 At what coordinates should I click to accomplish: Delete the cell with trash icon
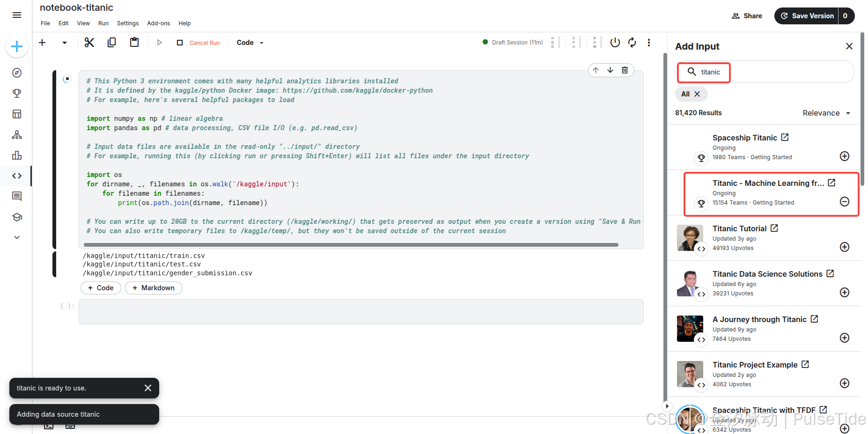coord(625,70)
